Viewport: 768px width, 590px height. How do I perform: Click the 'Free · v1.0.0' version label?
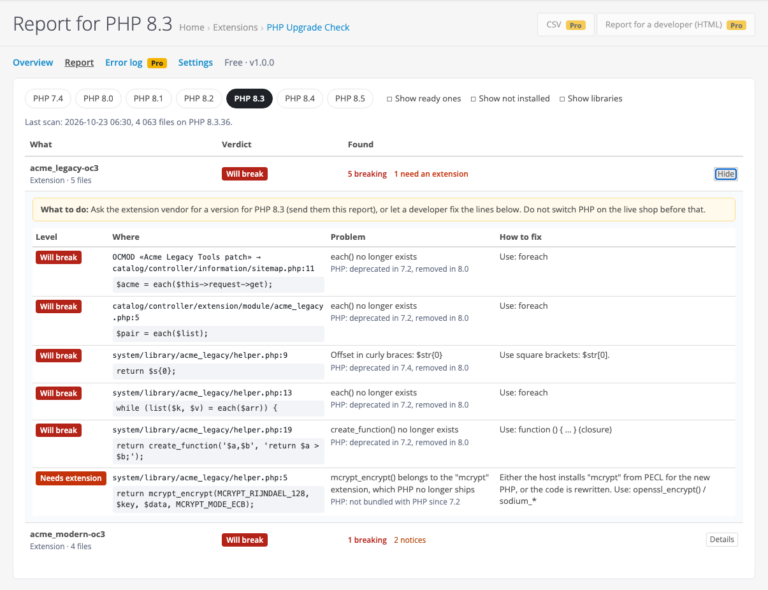(249, 63)
